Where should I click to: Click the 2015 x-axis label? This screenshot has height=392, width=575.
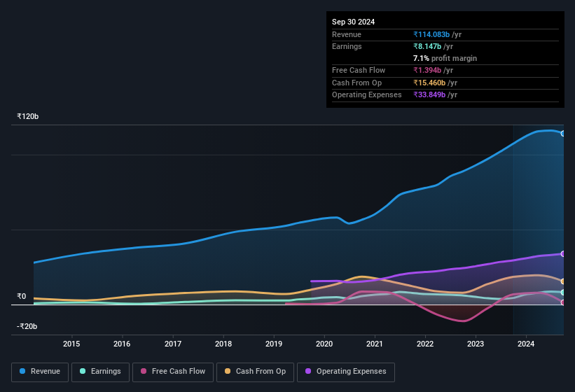[x=71, y=344]
